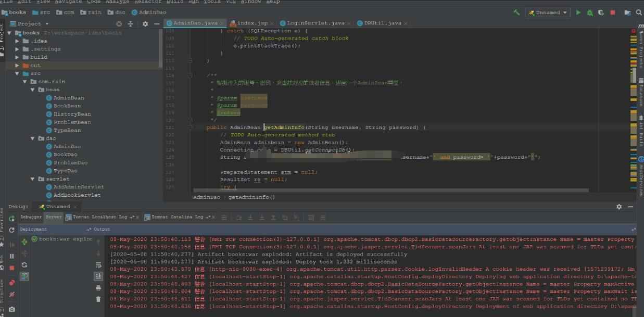Hide the Project tool window
Image resolution: width=644 pixels, height=317 pixels.
point(156,24)
